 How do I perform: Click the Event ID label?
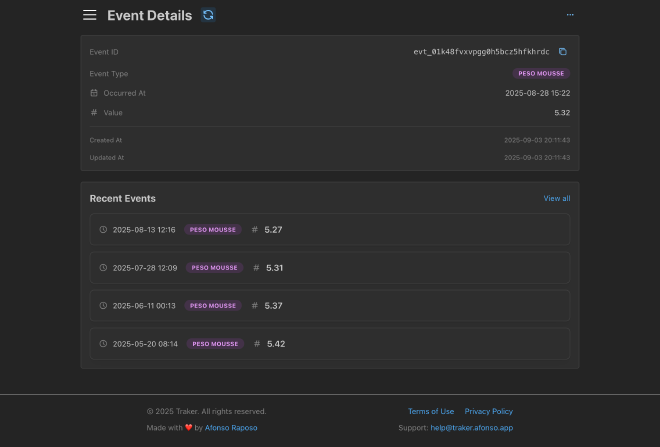104,52
